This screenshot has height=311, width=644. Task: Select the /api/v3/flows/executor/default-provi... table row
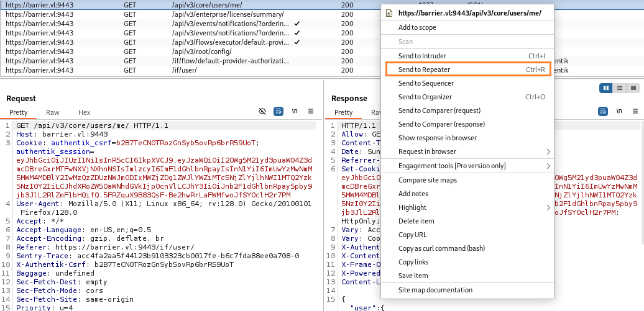click(191, 42)
